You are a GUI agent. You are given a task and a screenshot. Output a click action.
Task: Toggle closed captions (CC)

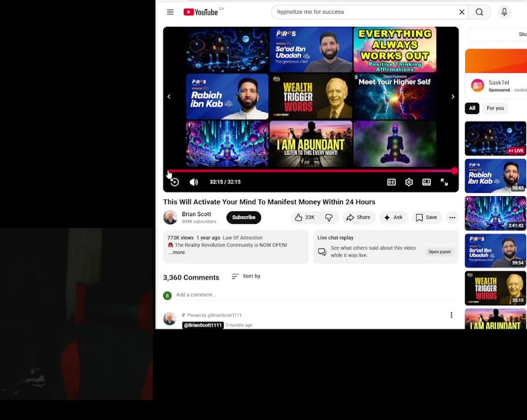391,182
